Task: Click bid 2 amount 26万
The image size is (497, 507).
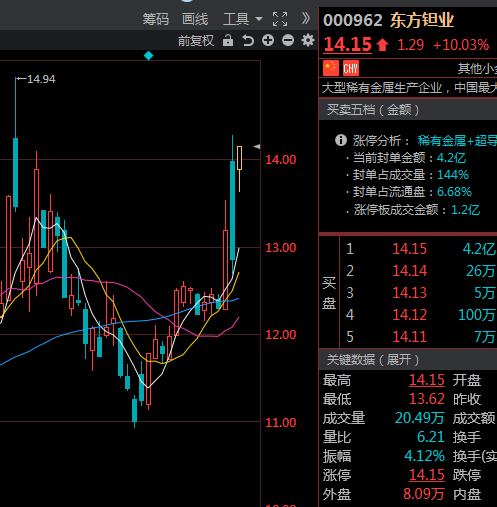Action: tap(480, 271)
